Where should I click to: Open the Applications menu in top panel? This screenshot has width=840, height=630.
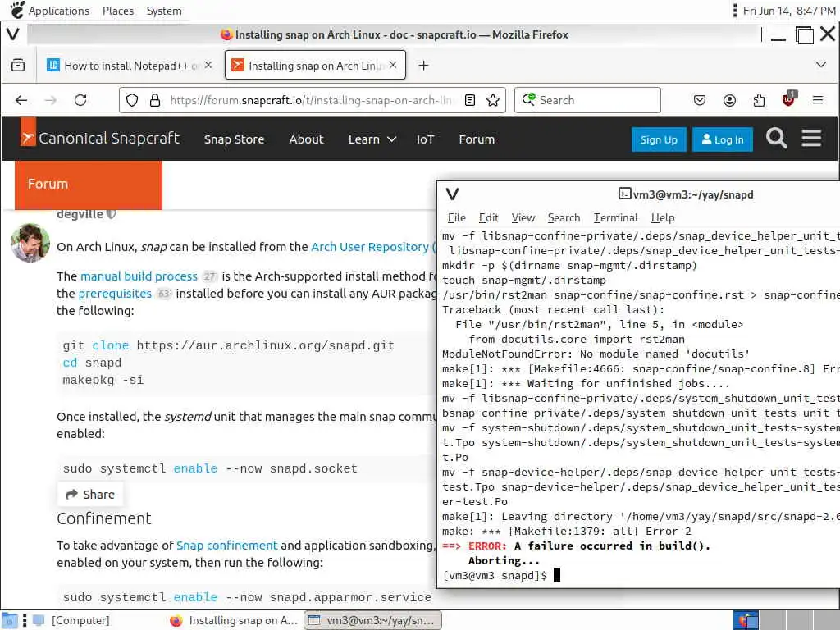(59, 11)
